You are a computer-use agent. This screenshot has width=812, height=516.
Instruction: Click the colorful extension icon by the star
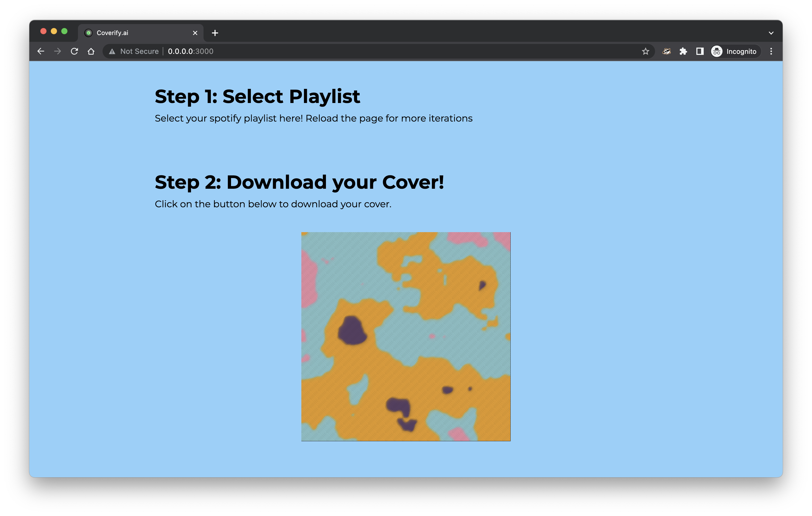[666, 51]
